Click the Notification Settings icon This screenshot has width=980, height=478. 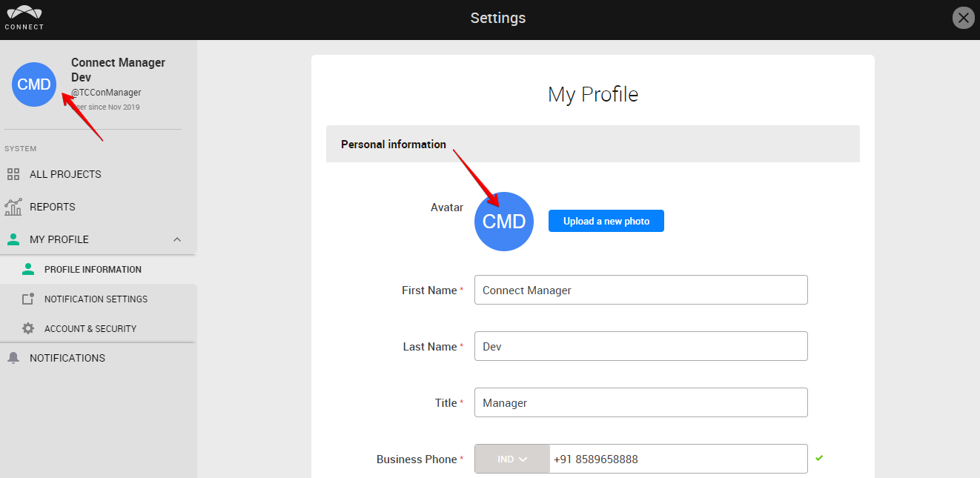(x=28, y=299)
